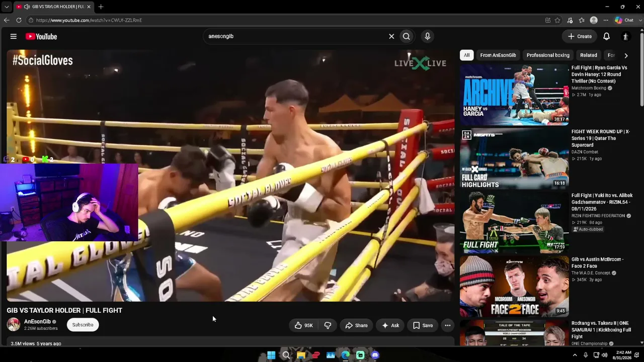Open Windows Start menu
Image resolution: width=644 pixels, height=362 pixels.
pyautogui.click(x=271, y=355)
